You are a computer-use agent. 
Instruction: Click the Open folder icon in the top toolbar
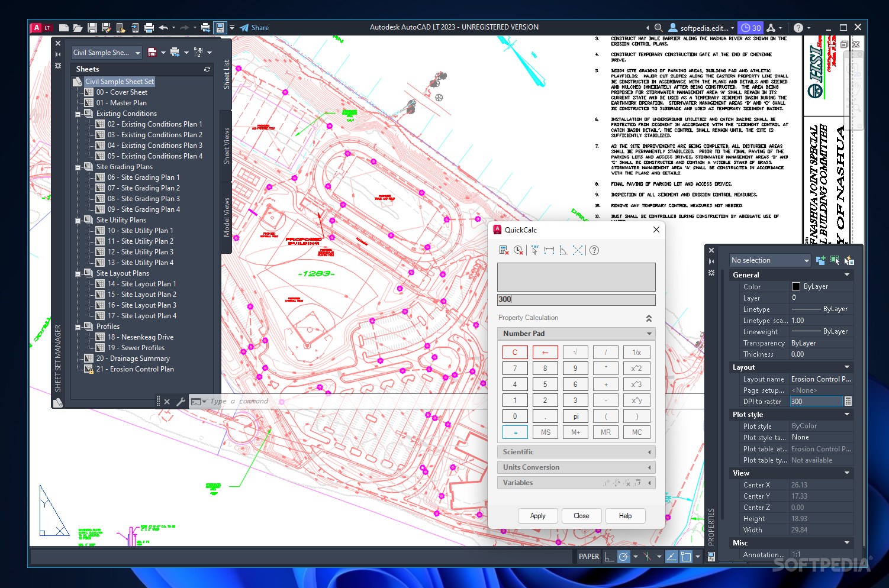coord(78,27)
